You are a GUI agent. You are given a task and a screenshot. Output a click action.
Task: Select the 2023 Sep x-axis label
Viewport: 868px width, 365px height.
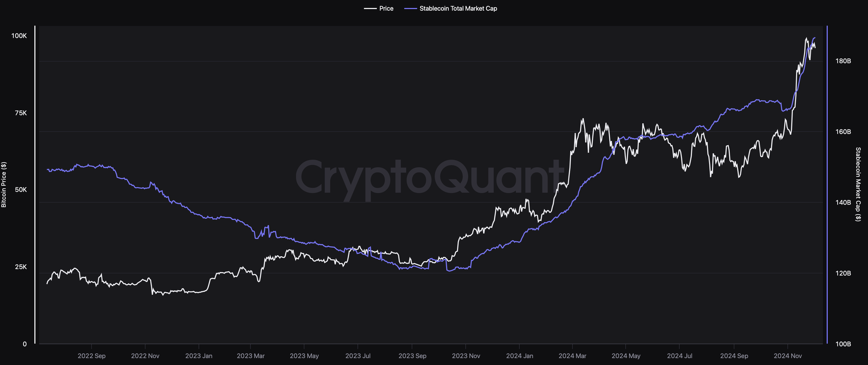(412, 356)
